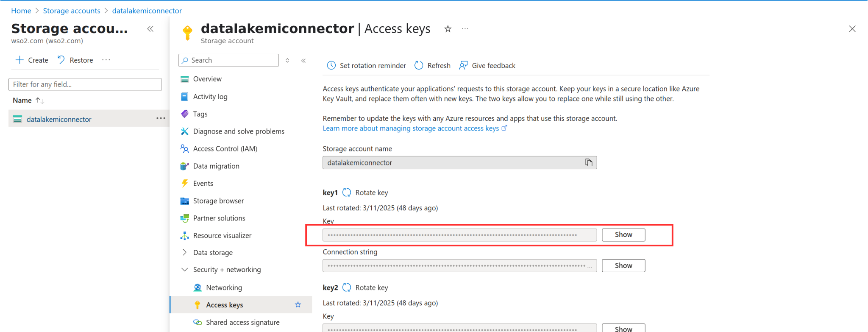Open Storage accounts breadcrumb
The height and width of the screenshot is (332, 868).
coord(72,11)
